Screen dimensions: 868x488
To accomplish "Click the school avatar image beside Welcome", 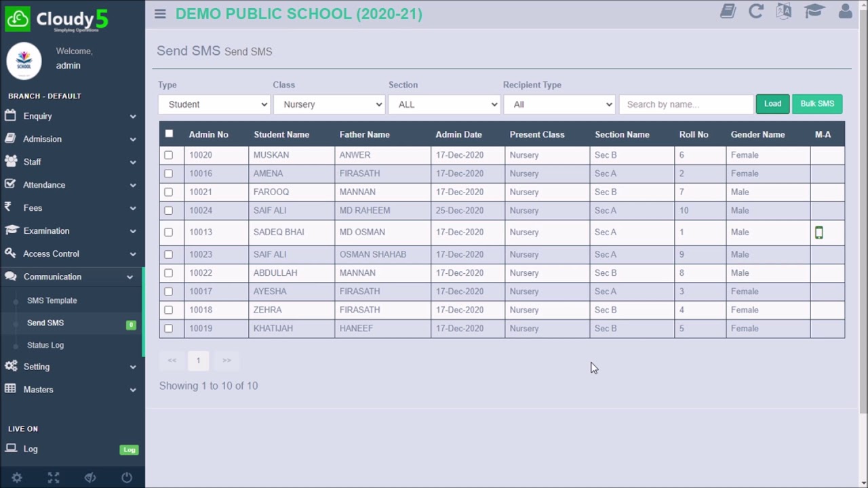I will click(24, 60).
